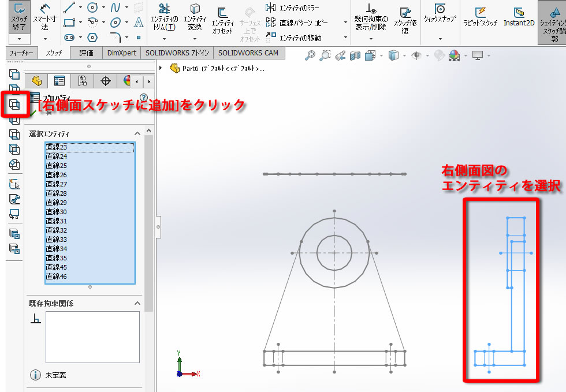
Task: Toggle the スケッチ終了 exit sketch button
Action: coord(19,17)
